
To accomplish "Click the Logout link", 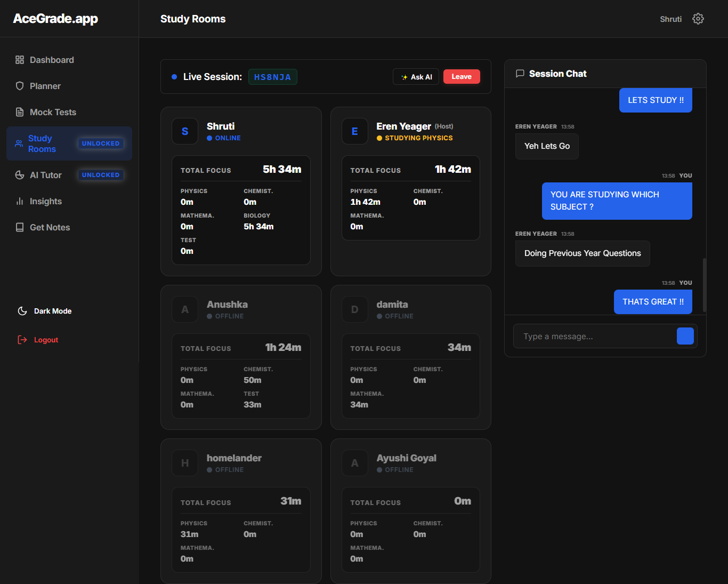I will click(46, 340).
